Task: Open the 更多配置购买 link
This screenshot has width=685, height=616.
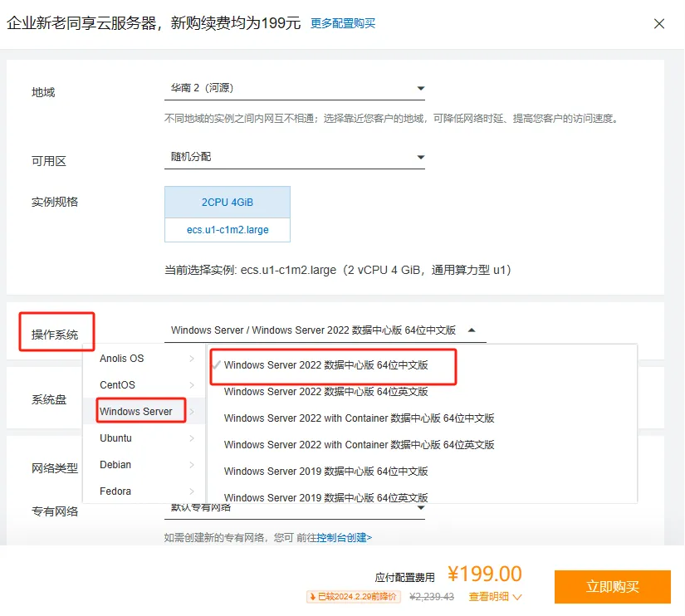Action: pyautogui.click(x=342, y=23)
